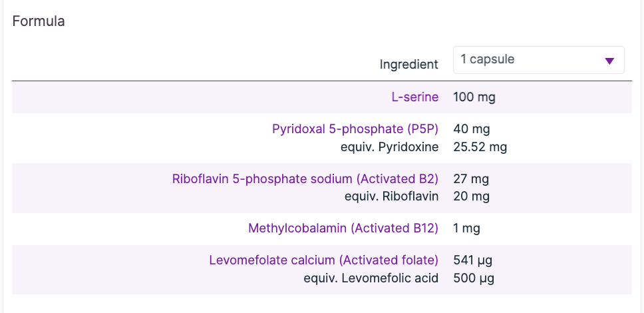Screen dimensions: 644x313
Task: Click the 25.52 mg Pyridoxine equivalent amount
Action: point(480,147)
